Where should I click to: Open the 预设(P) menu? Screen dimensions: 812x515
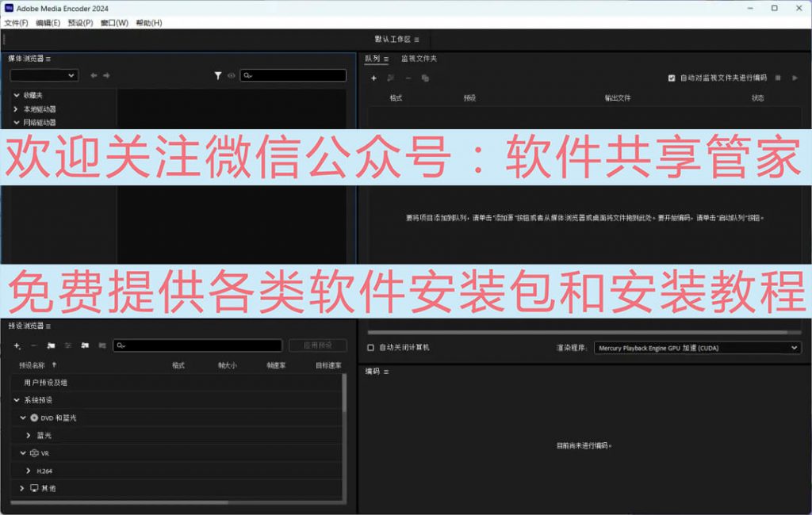point(80,23)
